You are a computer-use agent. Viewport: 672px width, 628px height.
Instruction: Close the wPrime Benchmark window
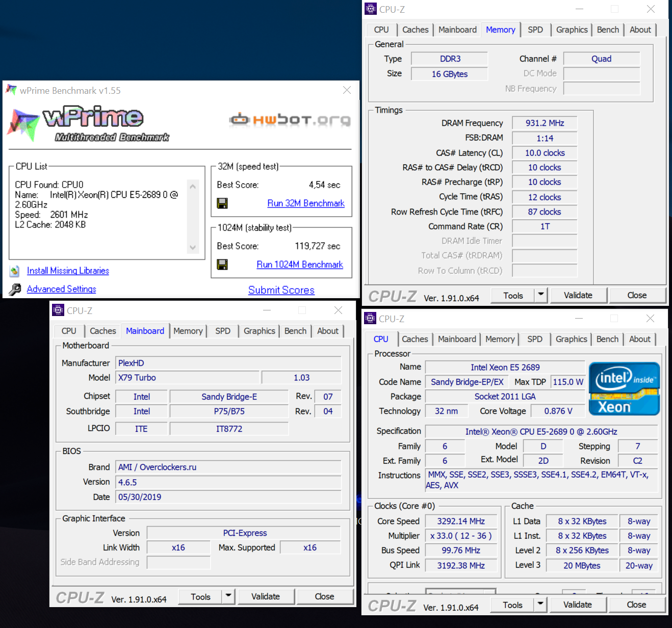347,90
